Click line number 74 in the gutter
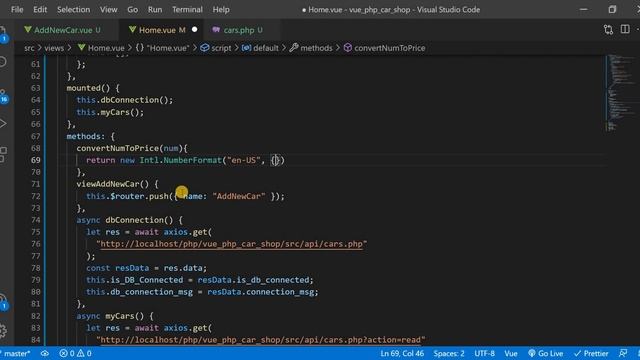The image size is (640, 360). [x=36, y=220]
